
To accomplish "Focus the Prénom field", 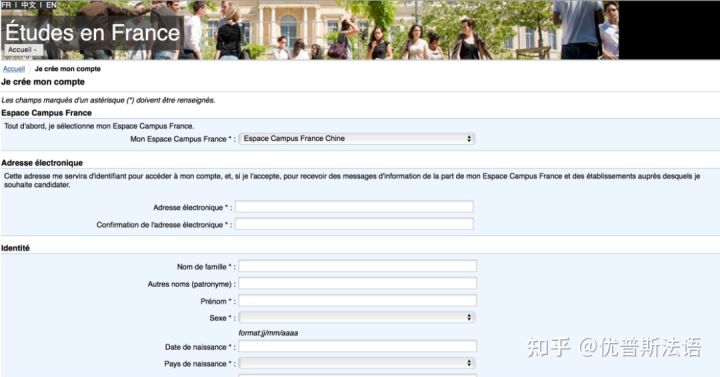I will (357, 301).
